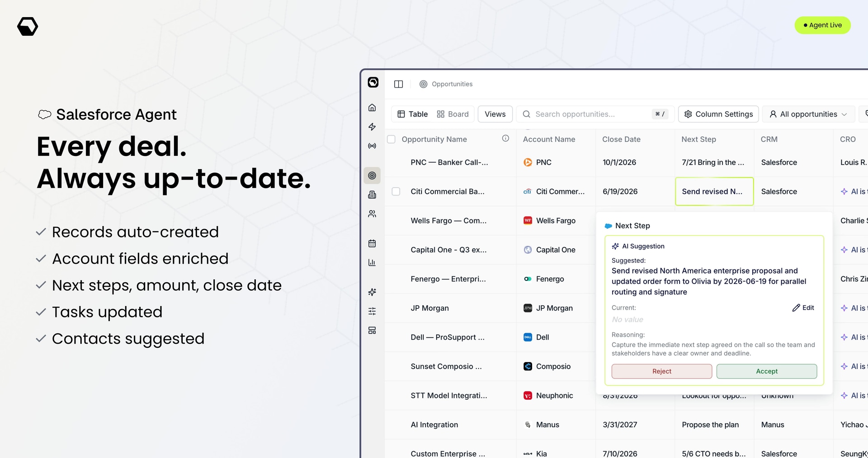This screenshot has width=868, height=458.
Task: Open the contacts people sidebar icon
Action: (372, 214)
